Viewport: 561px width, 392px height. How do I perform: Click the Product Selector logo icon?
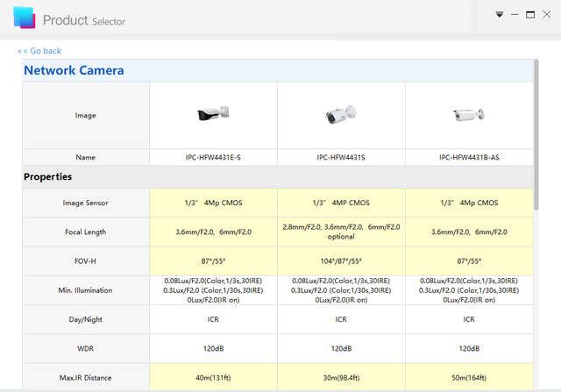click(24, 17)
